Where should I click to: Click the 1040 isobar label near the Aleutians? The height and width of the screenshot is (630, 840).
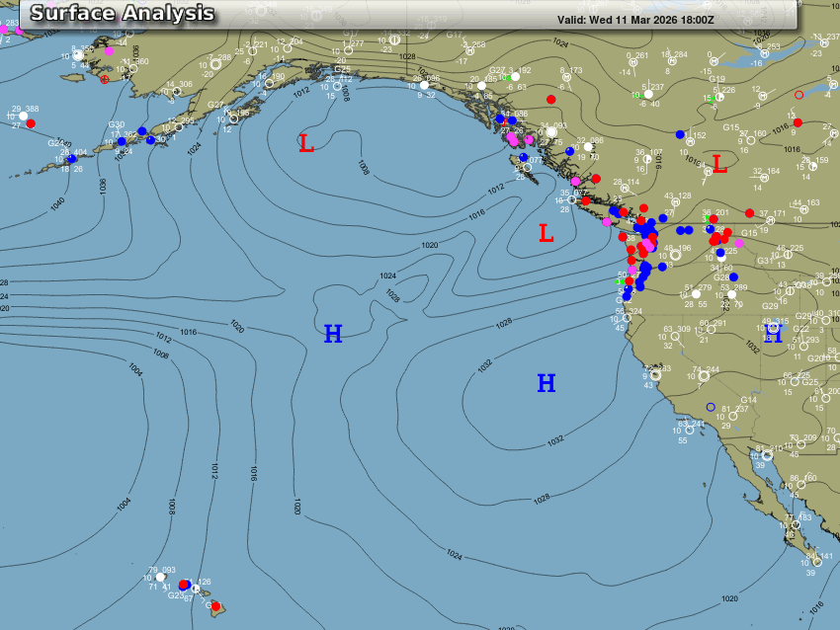[56, 202]
